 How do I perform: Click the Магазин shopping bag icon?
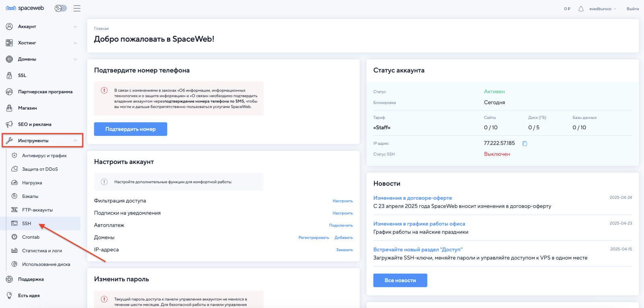click(9, 108)
